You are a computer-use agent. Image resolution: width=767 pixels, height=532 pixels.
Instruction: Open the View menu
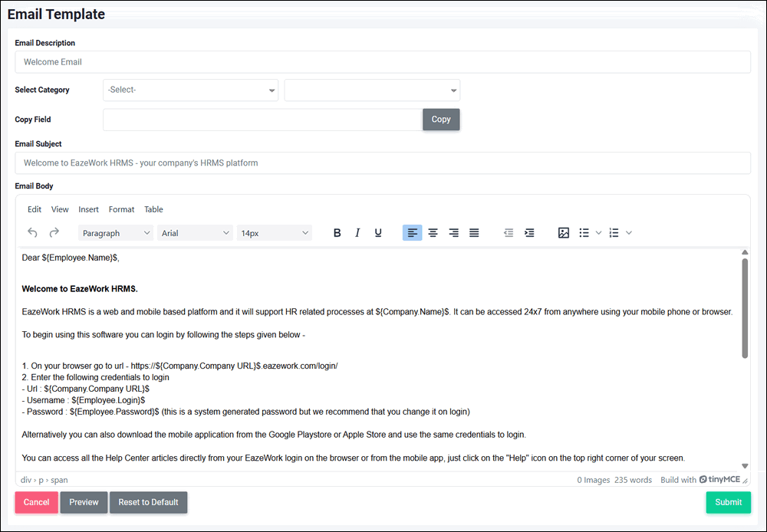click(60, 209)
